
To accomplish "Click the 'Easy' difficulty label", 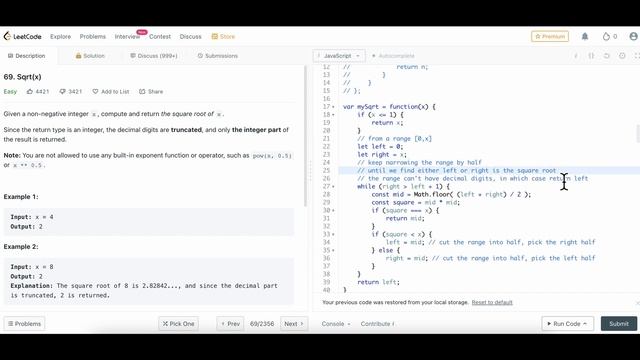I will click(x=10, y=91).
